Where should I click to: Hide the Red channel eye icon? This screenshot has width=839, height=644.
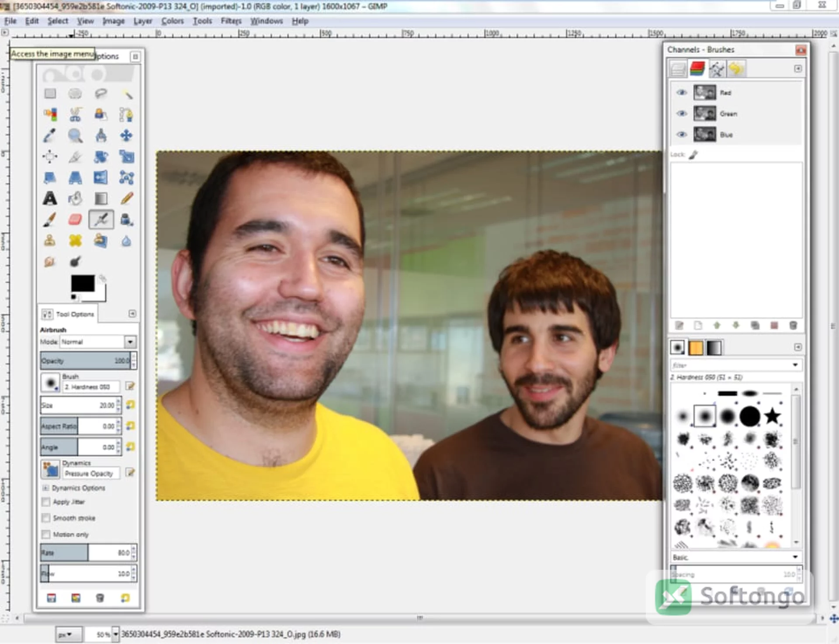click(x=681, y=93)
